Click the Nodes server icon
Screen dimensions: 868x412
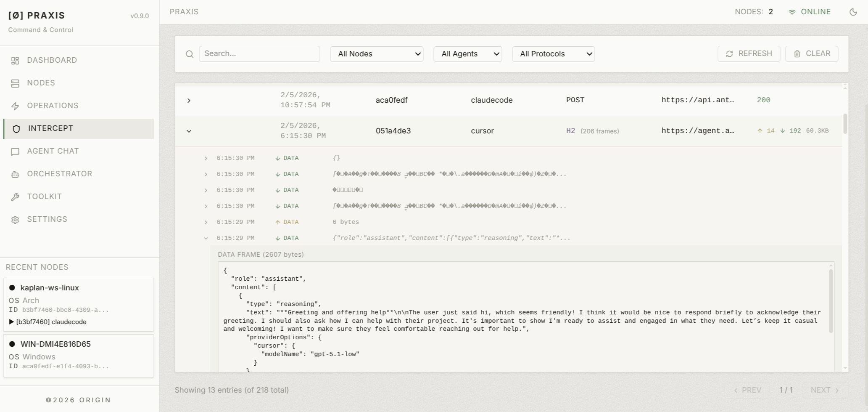click(x=15, y=83)
